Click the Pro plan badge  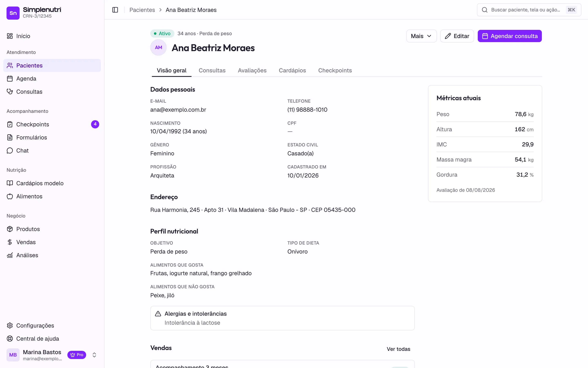coord(77,355)
